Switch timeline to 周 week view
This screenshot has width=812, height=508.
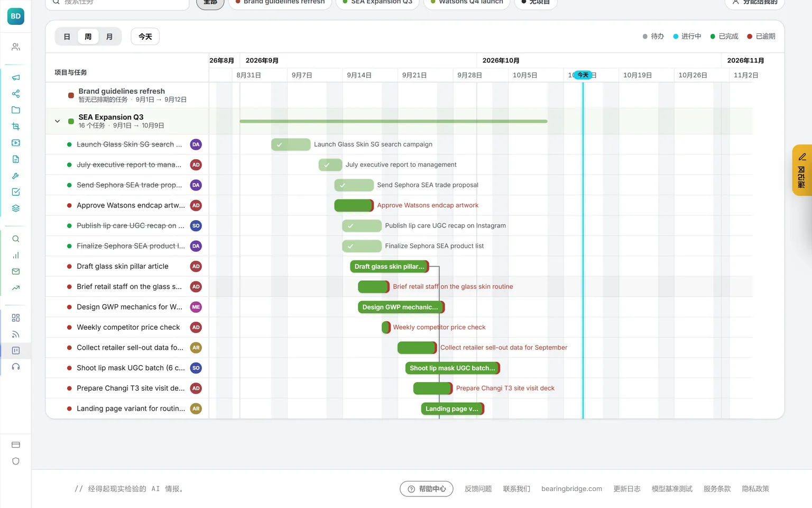coord(88,37)
